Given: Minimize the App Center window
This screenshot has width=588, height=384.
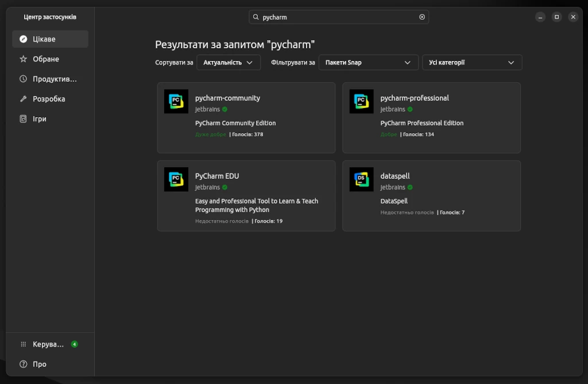Looking at the screenshot, I should tap(540, 17).
